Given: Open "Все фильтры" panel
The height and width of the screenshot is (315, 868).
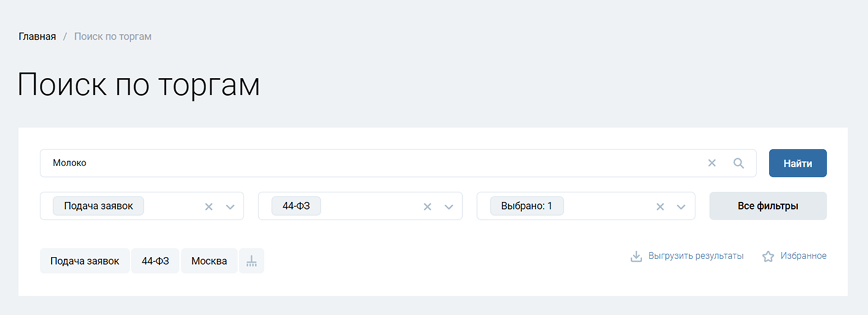Looking at the screenshot, I should click(x=768, y=206).
